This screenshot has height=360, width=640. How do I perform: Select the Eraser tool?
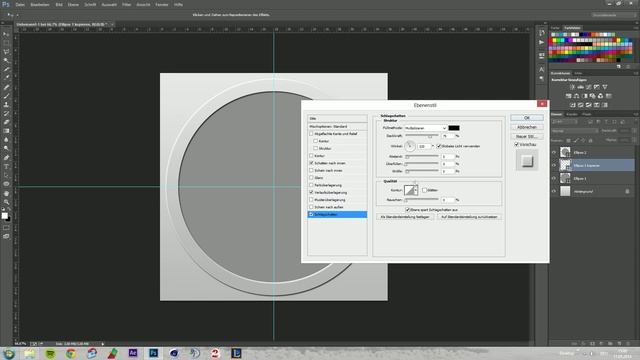click(x=6, y=122)
